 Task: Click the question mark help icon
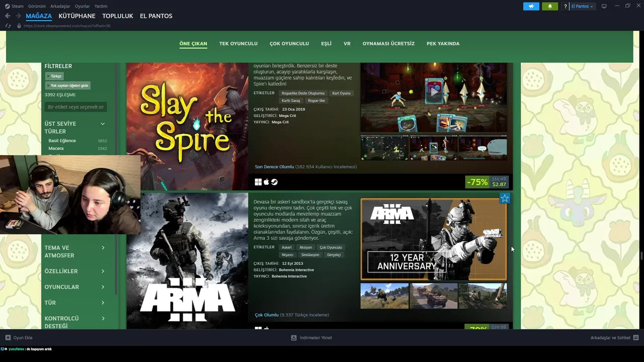click(x=565, y=6)
